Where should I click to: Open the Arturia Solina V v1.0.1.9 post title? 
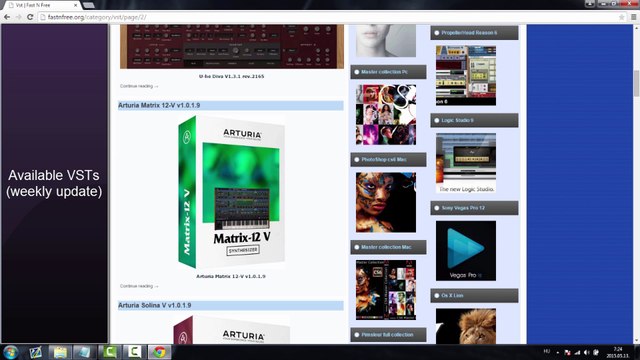155,305
